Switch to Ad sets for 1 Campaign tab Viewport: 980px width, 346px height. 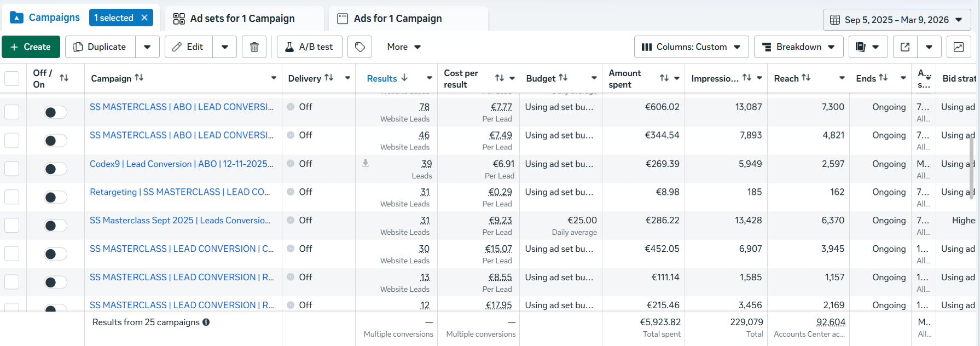pos(242,19)
